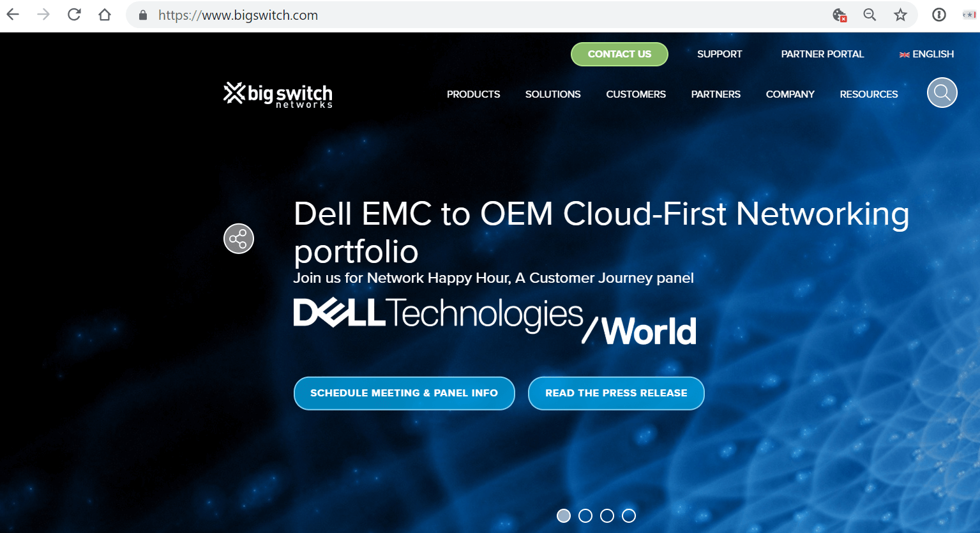This screenshot has width=980, height=533.
Task: Reload the page with the refresh icon
Action: point(74,15)
